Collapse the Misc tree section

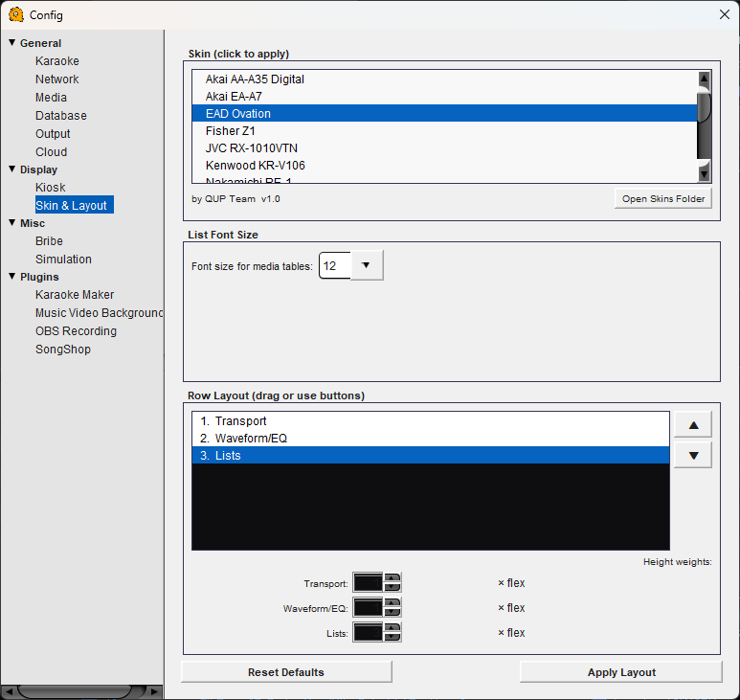click(12, 223)
